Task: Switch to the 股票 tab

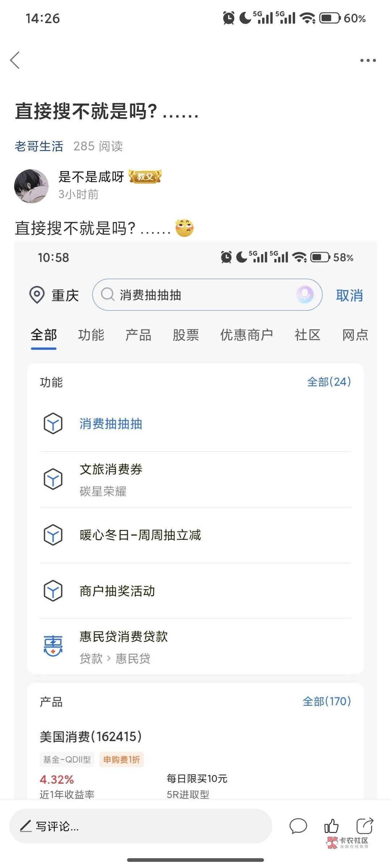Action: point(186,335)
